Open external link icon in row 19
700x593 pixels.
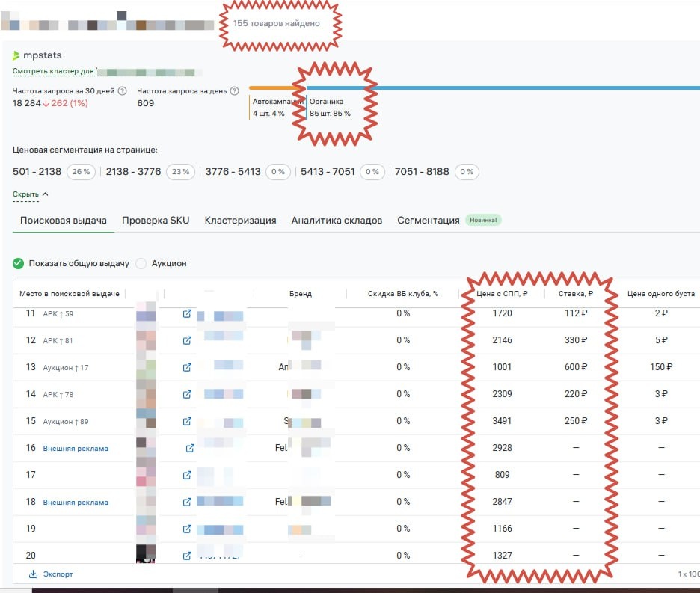coord(187,529)
